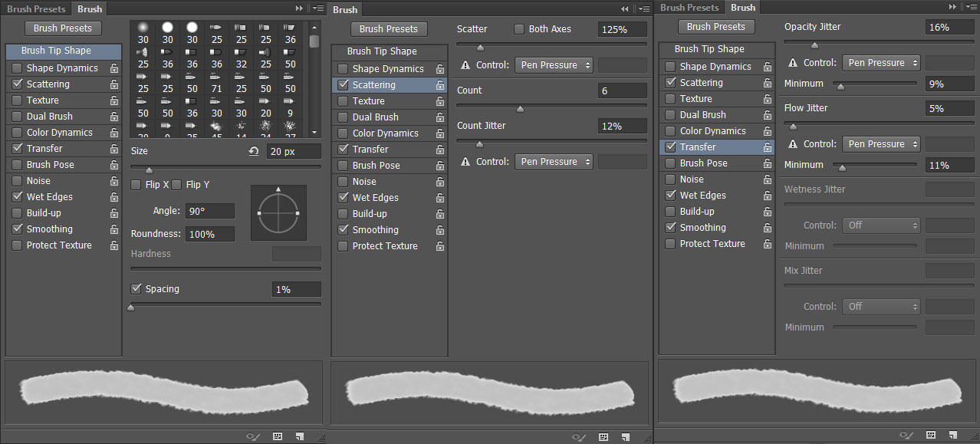Image resolution: width=980 pixels, height=444 pixels.
Task: Uncheck the Spacing checkbox
Action: 136,289
